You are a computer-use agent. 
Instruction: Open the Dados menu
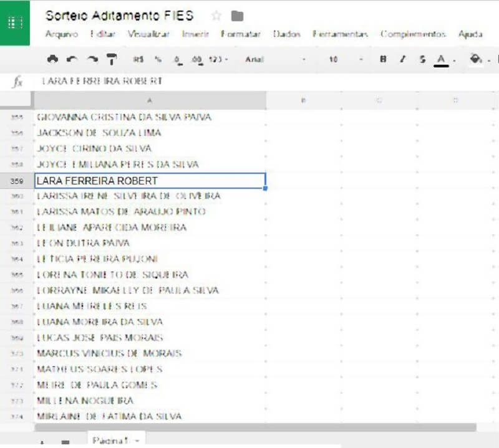click(x=286, y=34)
